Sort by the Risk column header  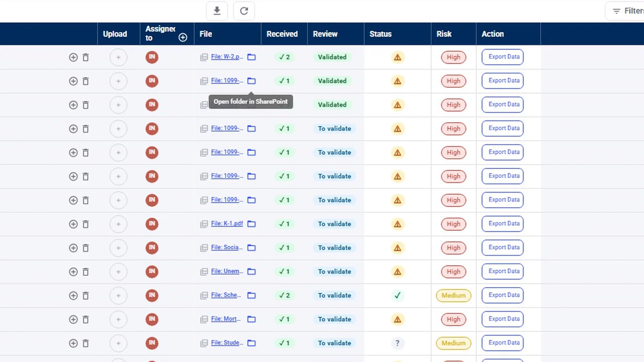pos(444,34)
